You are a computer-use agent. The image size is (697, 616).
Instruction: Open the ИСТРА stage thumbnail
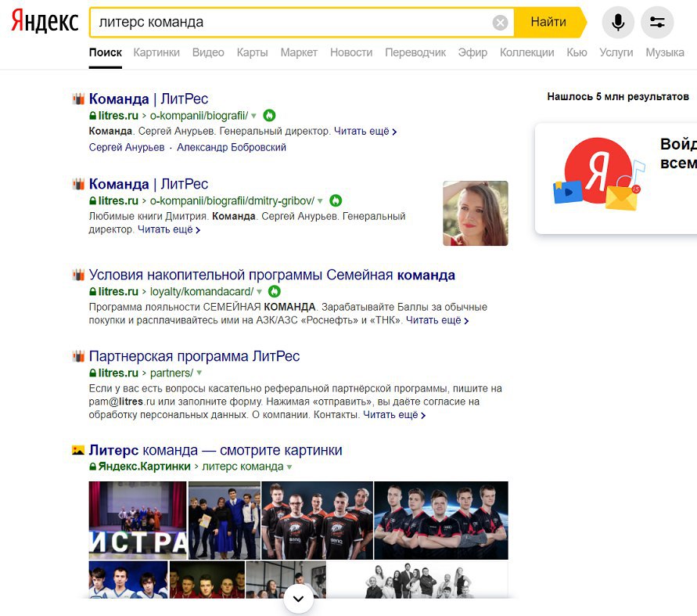[138, 520]
